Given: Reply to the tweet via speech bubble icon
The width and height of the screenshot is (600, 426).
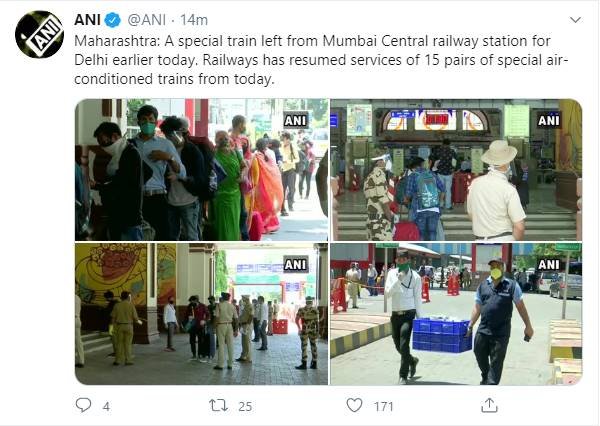Looking at the screenshot, I should click(83, 405).
